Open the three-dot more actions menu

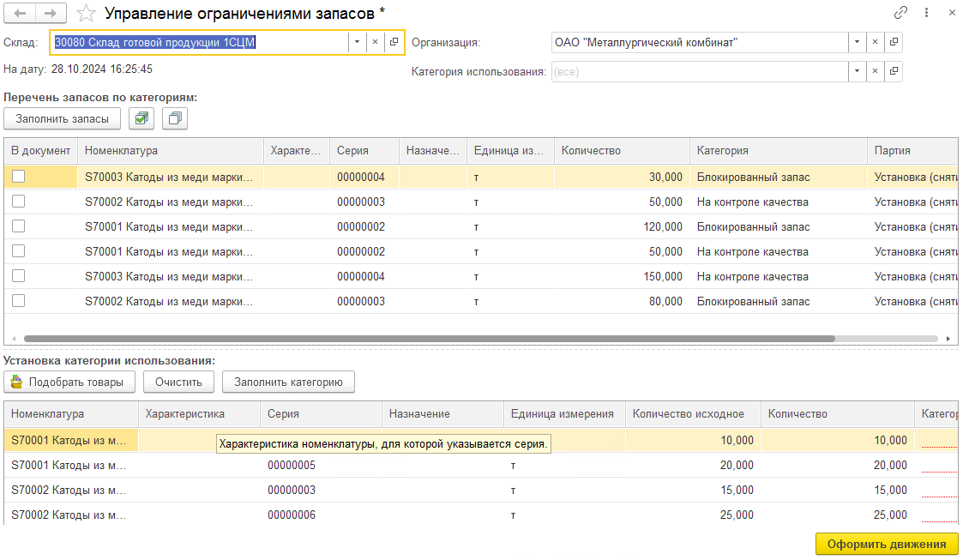pyautogui.click(x=926, y=13)
